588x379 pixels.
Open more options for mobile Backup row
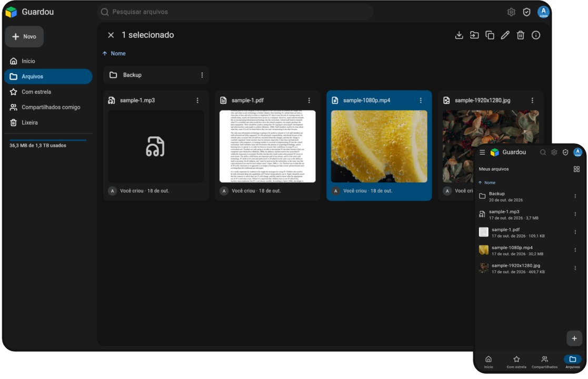(x=575, y=196)
